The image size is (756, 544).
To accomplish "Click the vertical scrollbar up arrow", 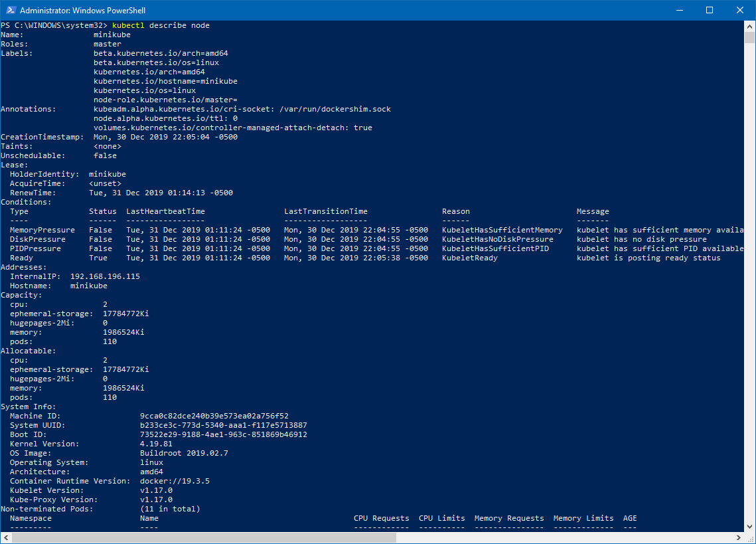I will 749,26.
